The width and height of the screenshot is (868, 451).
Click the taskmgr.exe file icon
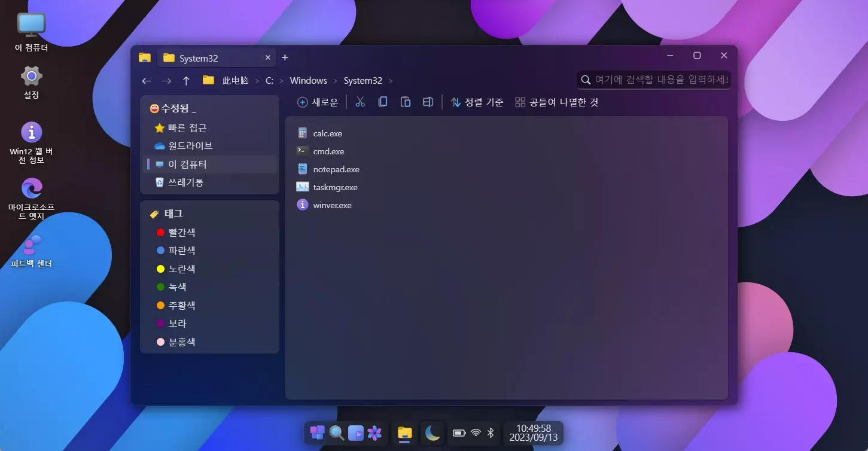click(302, 187)
